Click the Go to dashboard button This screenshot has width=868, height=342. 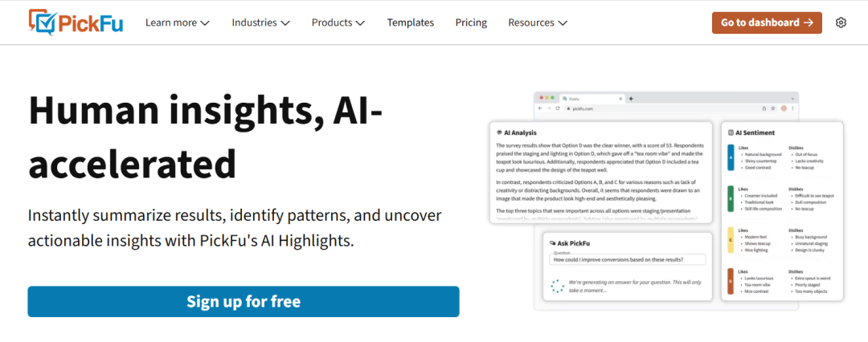(x=767, y=22)
